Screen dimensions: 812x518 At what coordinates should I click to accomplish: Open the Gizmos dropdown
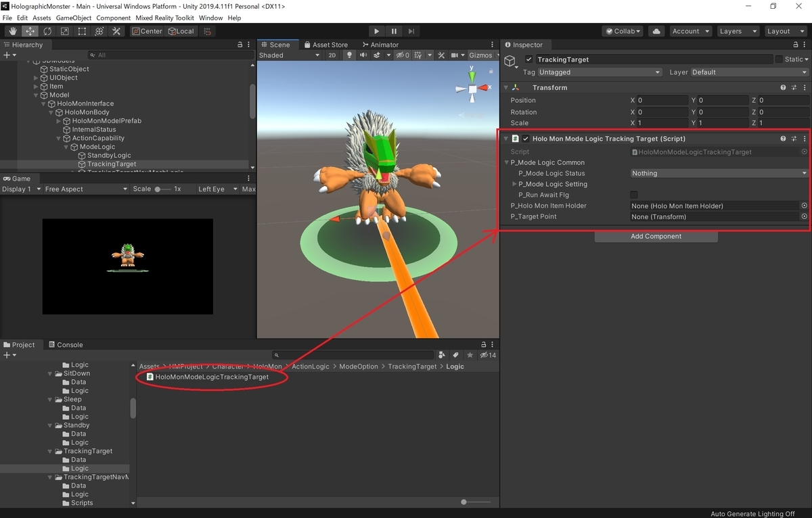pos(483,55)
